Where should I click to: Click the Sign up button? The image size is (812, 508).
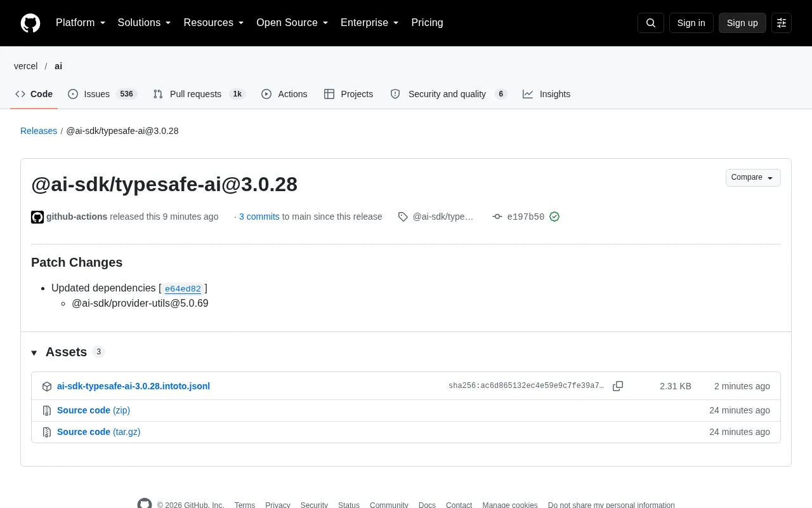coord(742,23)
